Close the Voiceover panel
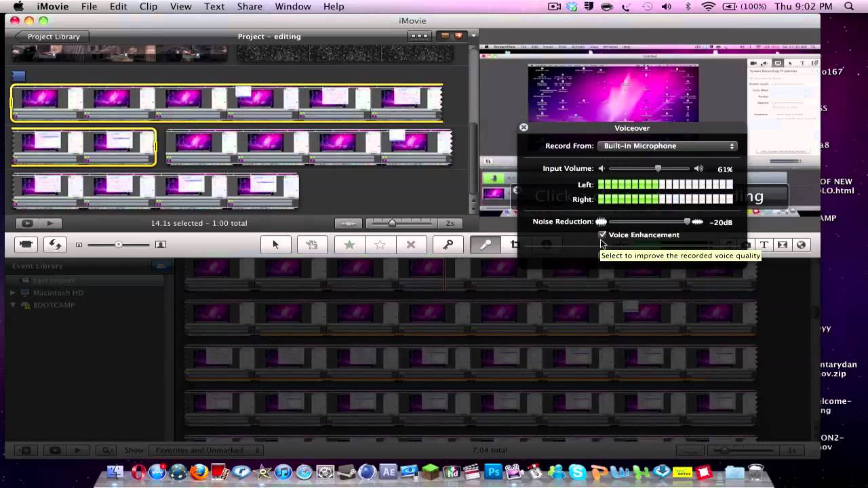This screenshot has width=868, height=488. pyautogui.click(x=524, y=127)
